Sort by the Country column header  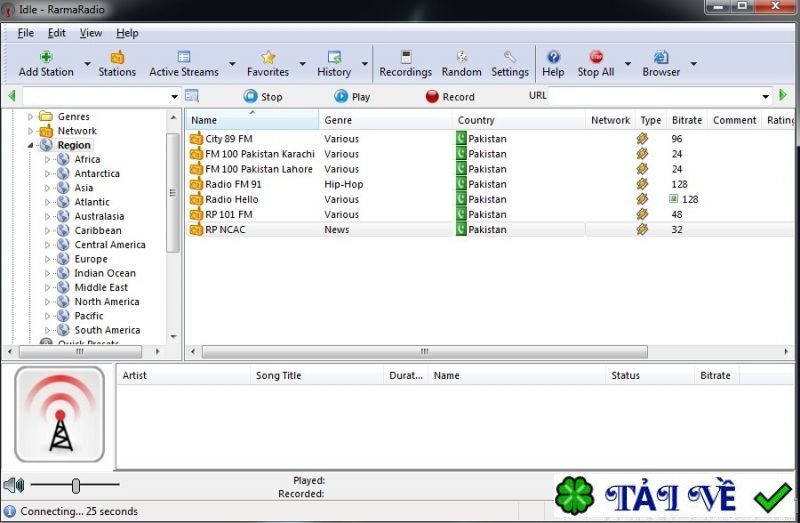(x=519, y=120)
